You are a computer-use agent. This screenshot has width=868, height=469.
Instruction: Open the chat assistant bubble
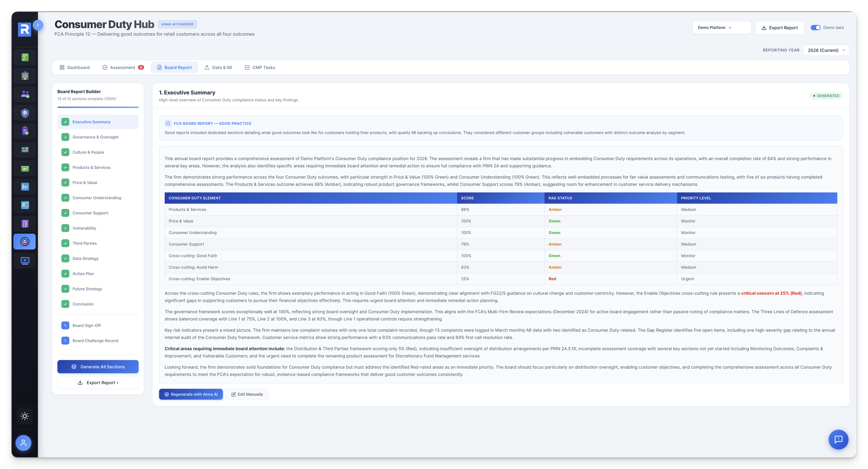coord(839,439)
